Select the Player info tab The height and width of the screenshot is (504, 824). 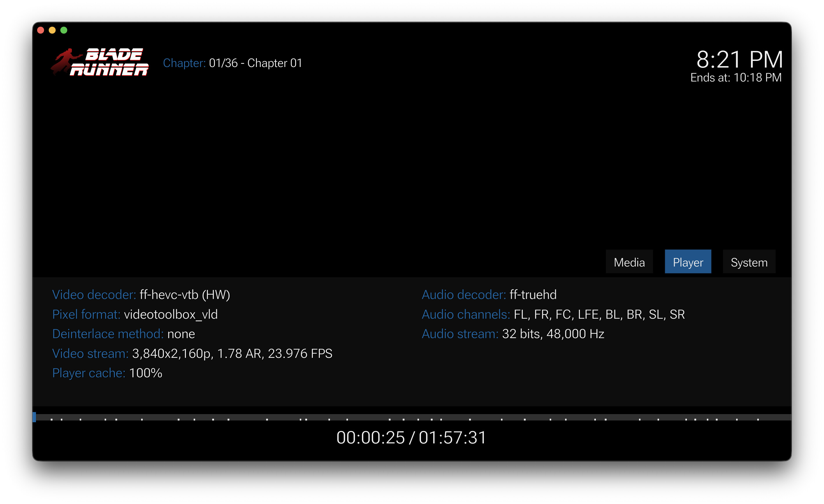[x=687, y=262]
